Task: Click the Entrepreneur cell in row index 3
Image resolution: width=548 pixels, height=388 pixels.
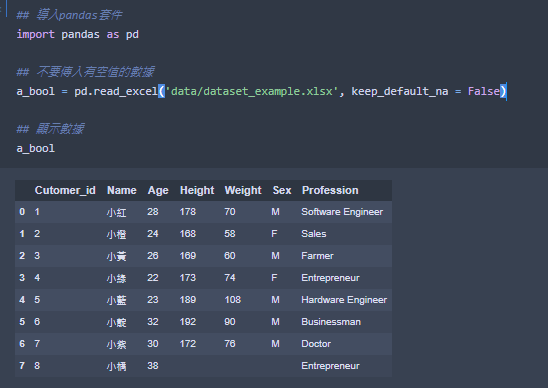Action: tap(330, 278)
